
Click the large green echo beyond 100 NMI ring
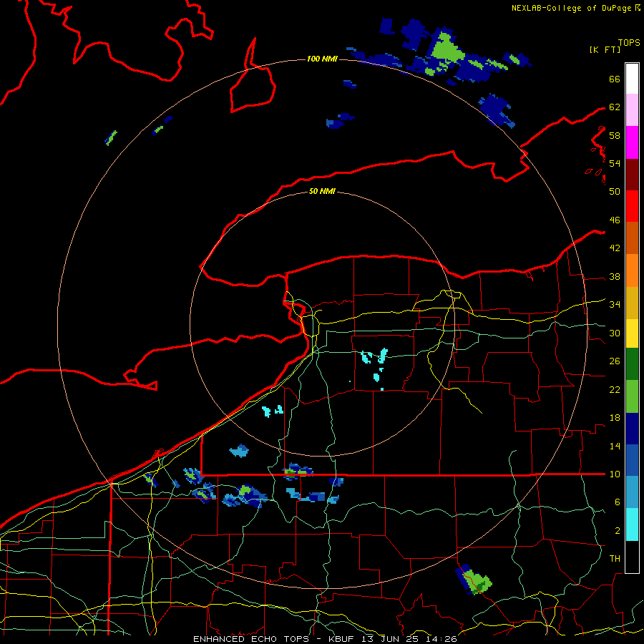click(447, 49)
